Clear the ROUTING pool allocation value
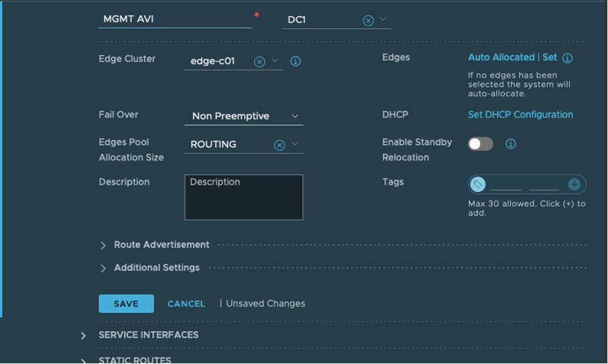 click(279, 145)
